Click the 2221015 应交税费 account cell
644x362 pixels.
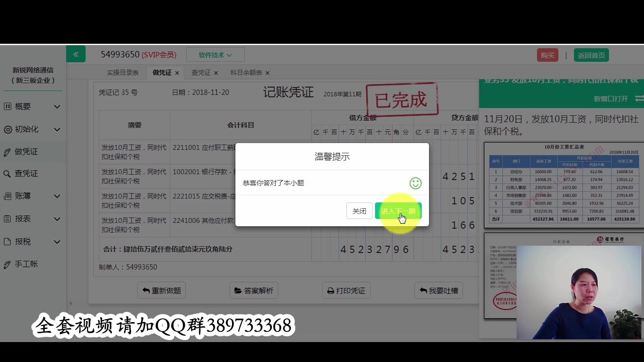240,200
